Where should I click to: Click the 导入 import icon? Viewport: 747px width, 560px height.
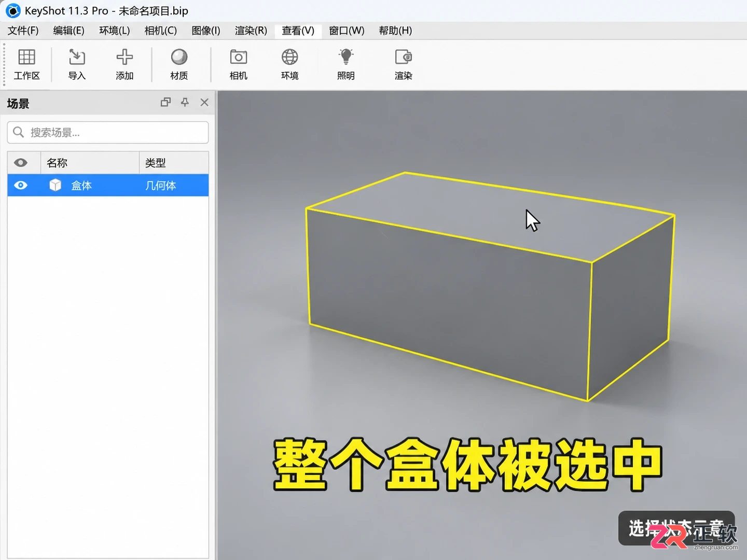(x=77, y=57)
